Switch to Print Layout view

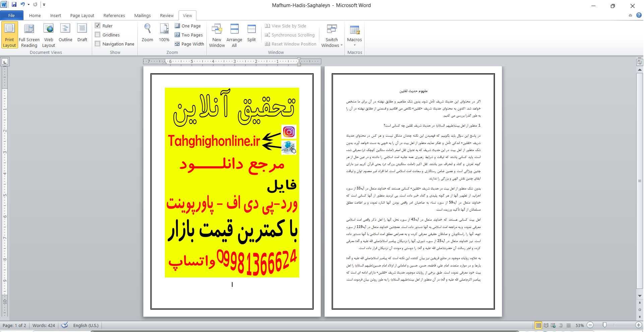(x=9, y=35)
